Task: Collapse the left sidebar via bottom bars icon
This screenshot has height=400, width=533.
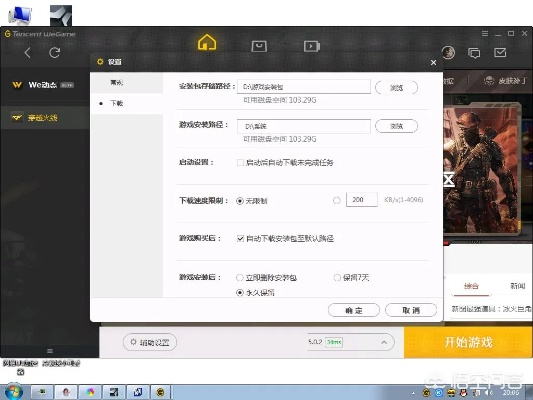Action: [50, 351]
